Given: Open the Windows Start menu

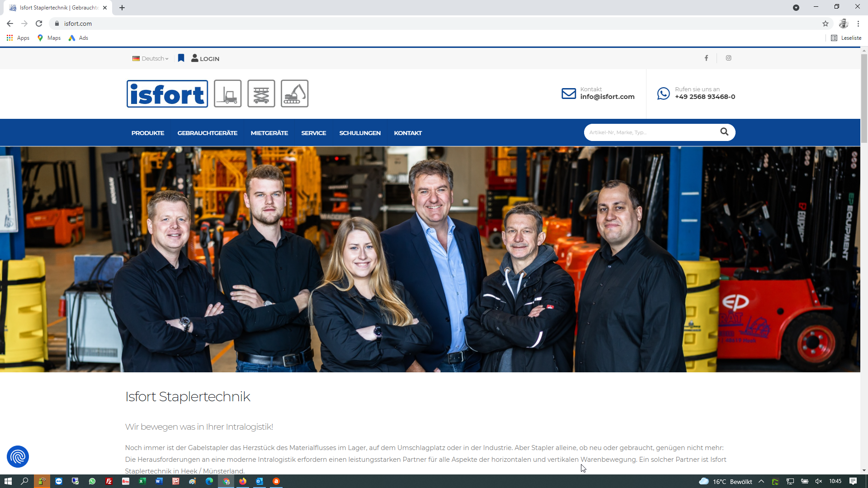Looking at the screenshot, I should (x=8, y=481).
